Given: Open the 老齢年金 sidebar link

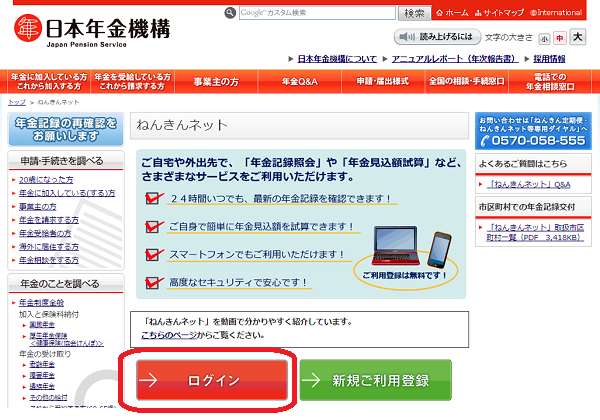Looking at the screenshot, I should tap(42, 365).
